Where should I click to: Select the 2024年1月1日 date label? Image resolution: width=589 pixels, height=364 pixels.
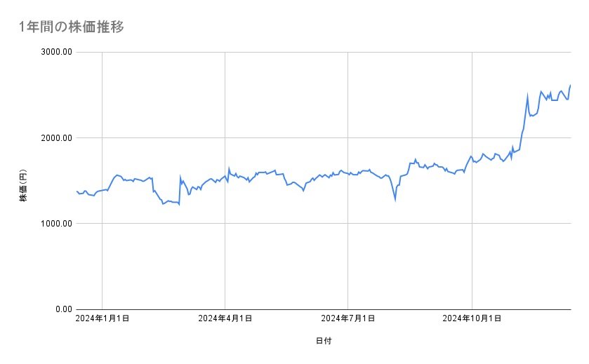(102, 318)
